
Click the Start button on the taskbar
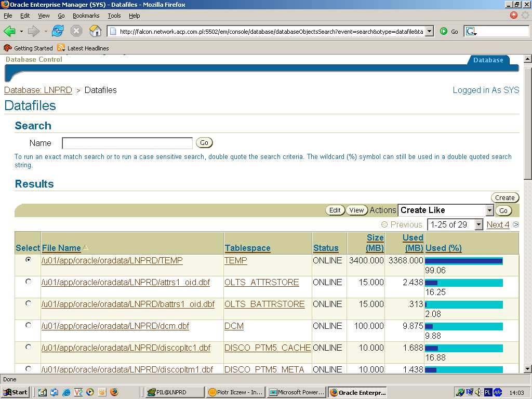[16, 392]
